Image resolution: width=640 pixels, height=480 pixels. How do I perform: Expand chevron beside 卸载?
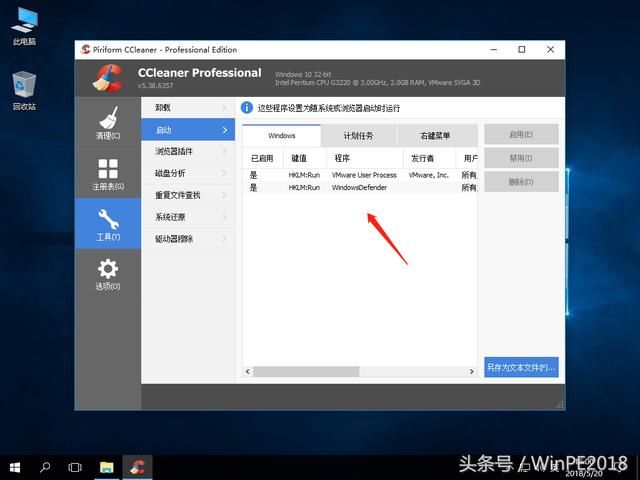pos(224,108)
